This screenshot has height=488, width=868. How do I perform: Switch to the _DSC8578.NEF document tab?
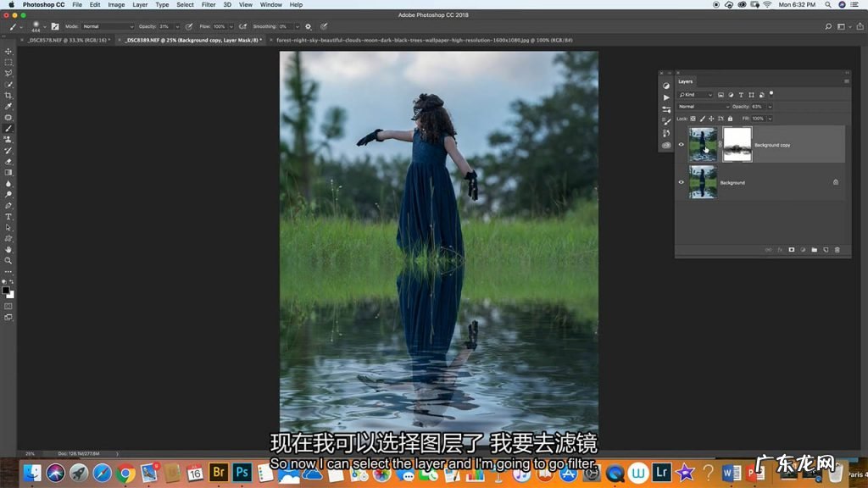pos(65,40)
